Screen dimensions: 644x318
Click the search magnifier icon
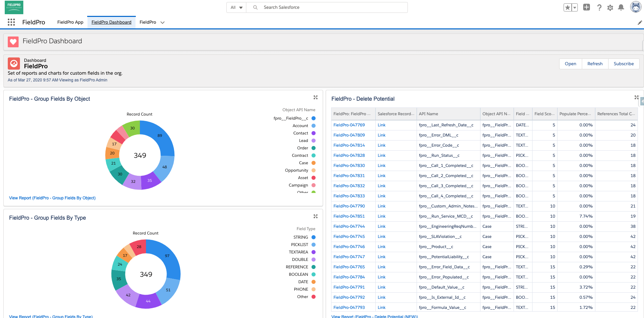(255, 7)
